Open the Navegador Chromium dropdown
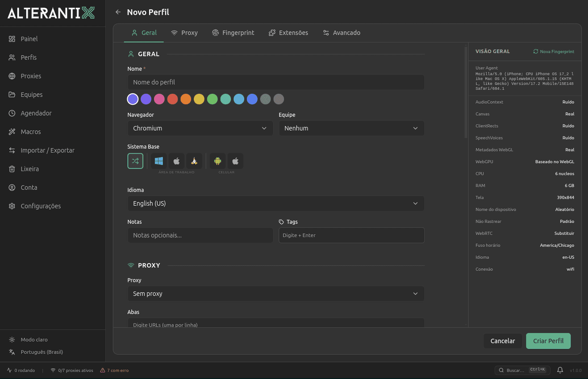This screenshot has width=588, height=379. click(x=200, y=128)
